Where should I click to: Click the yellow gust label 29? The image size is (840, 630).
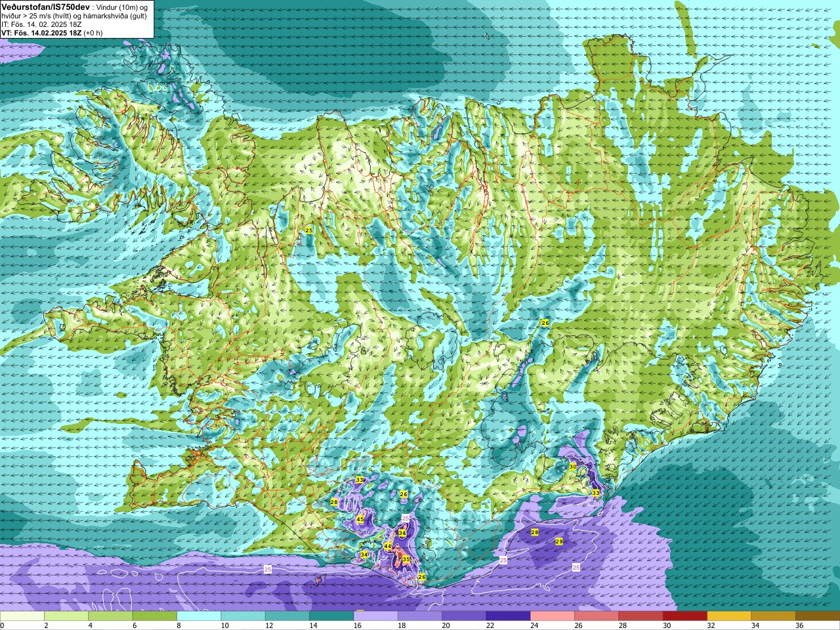tap(559, 541)
